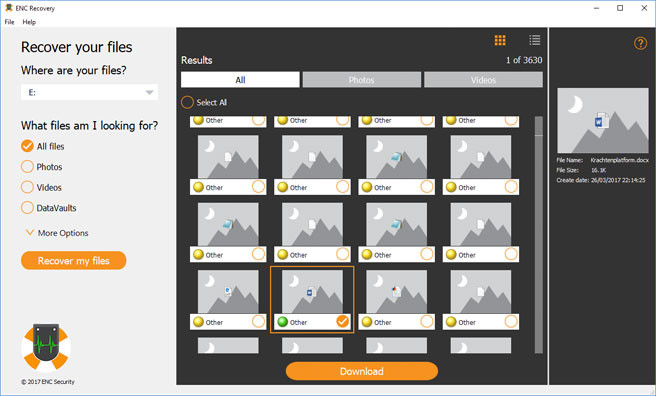
Task: Select the Photos file type radio option
Action: coord(27,166)
